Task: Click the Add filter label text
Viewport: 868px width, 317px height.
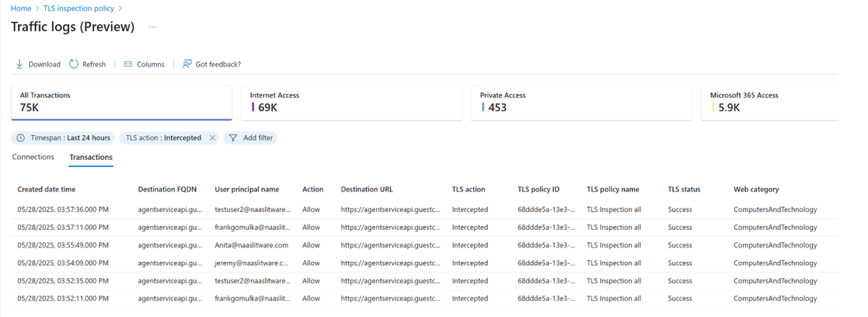Action: pos(258,138)
